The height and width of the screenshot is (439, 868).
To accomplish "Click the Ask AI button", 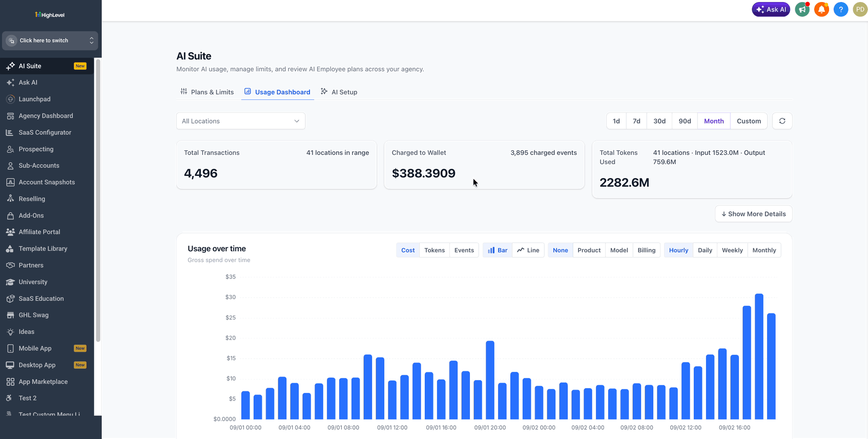I will click(x=771, y=9).
